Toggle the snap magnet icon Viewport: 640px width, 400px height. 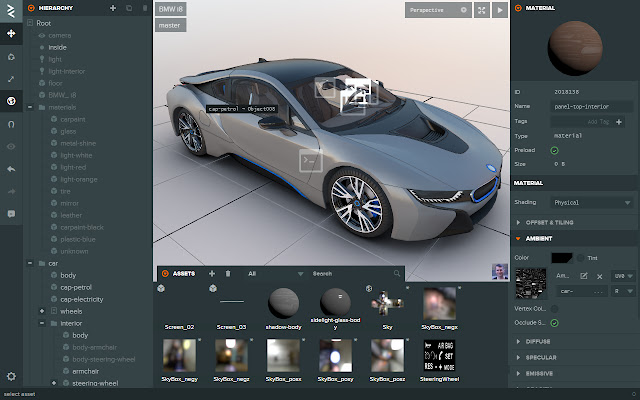click(11, 124)
